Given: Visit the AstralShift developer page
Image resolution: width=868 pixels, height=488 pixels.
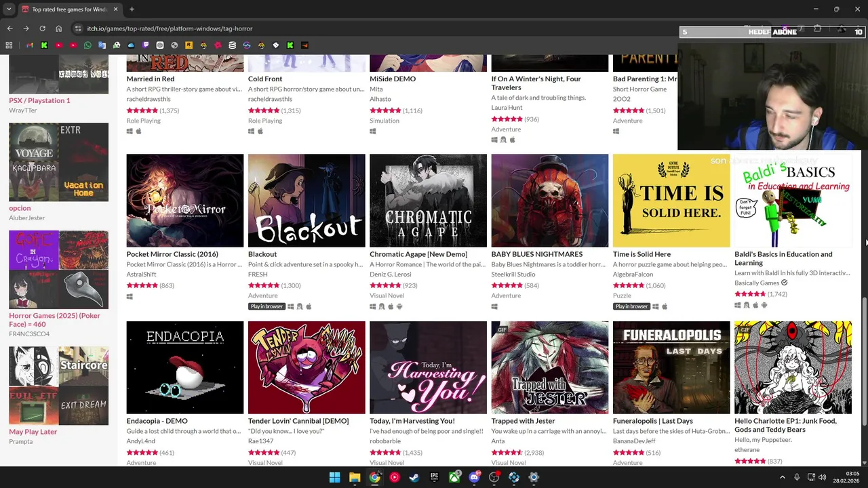Looking at the screenshot, I should coord(141,274).
